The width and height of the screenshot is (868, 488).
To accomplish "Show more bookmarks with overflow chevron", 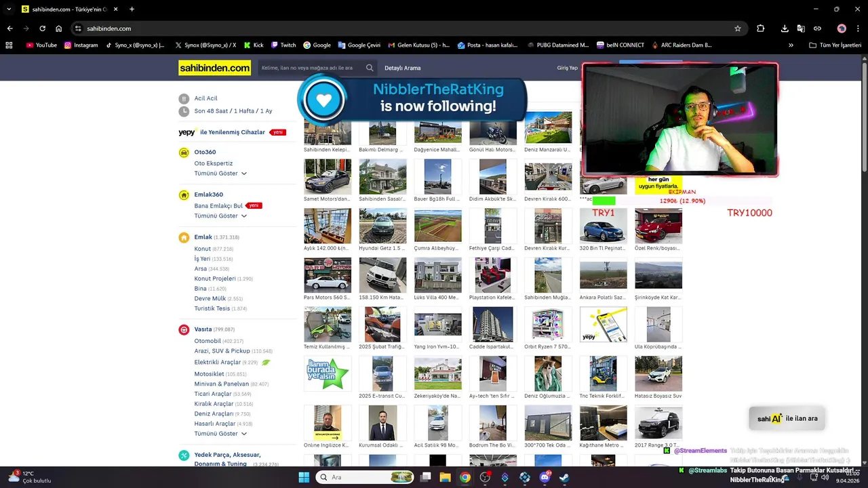I will (791, 45).
